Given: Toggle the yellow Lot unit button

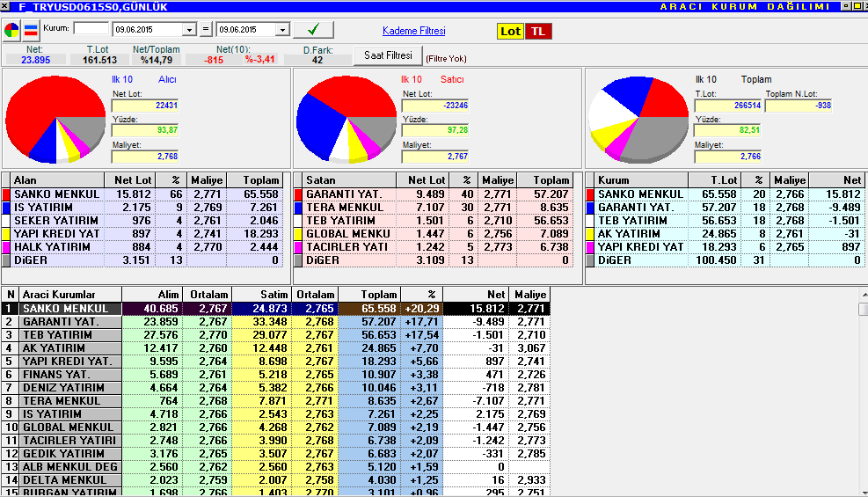Looking at the screenshot, I should tap(510, 32).
